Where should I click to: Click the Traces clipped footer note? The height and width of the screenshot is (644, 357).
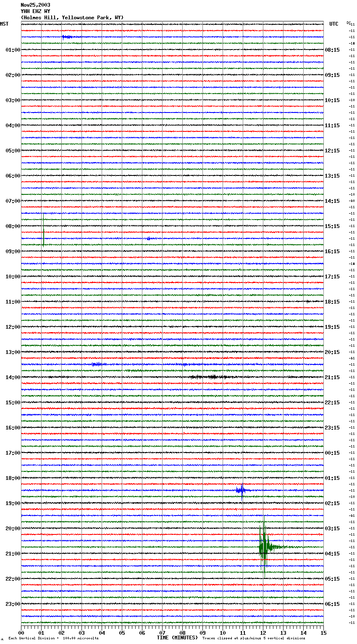tap(254, 638)
